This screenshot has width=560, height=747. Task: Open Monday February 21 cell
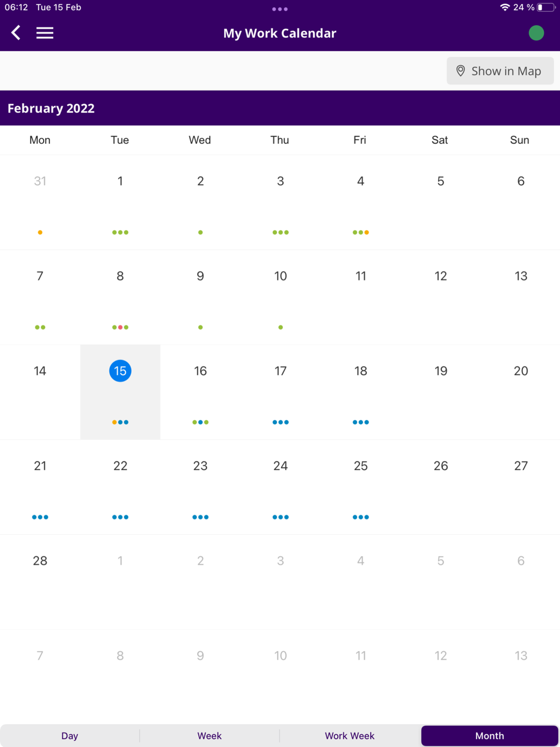point(40,487)
